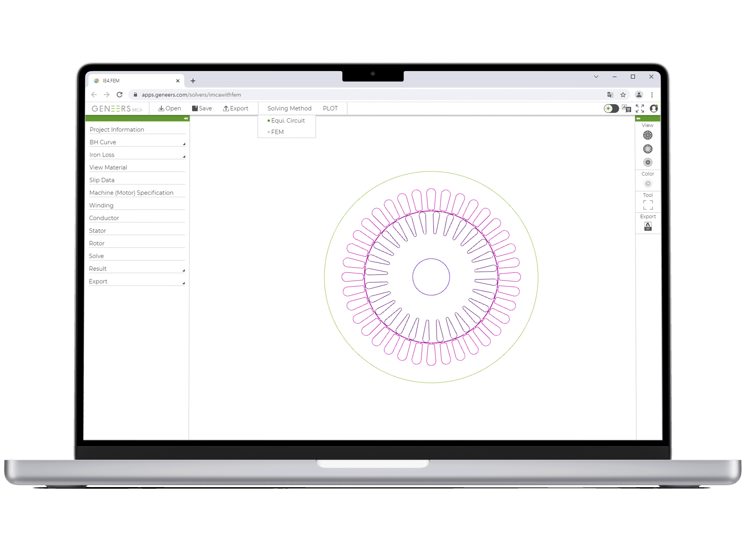Expand the Result submenu arrow
747x560 pixels.
pos(184,271)
